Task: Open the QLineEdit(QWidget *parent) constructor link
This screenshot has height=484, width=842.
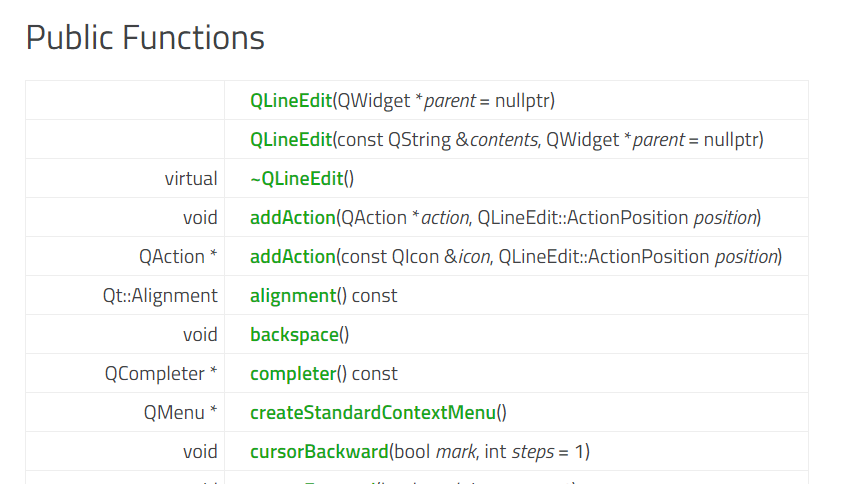Action: [x=290, y=101]
